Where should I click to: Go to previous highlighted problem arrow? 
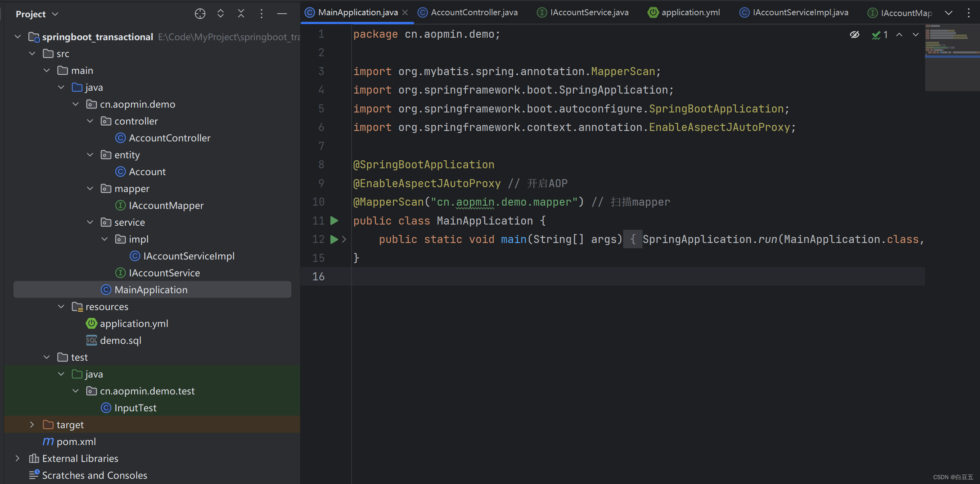(899, 35)
